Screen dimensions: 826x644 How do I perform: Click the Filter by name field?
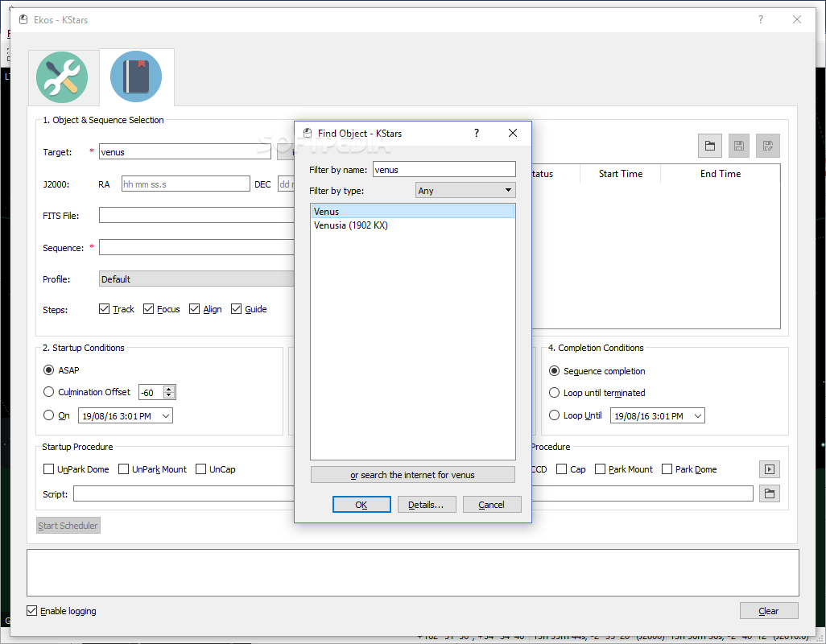444,169
